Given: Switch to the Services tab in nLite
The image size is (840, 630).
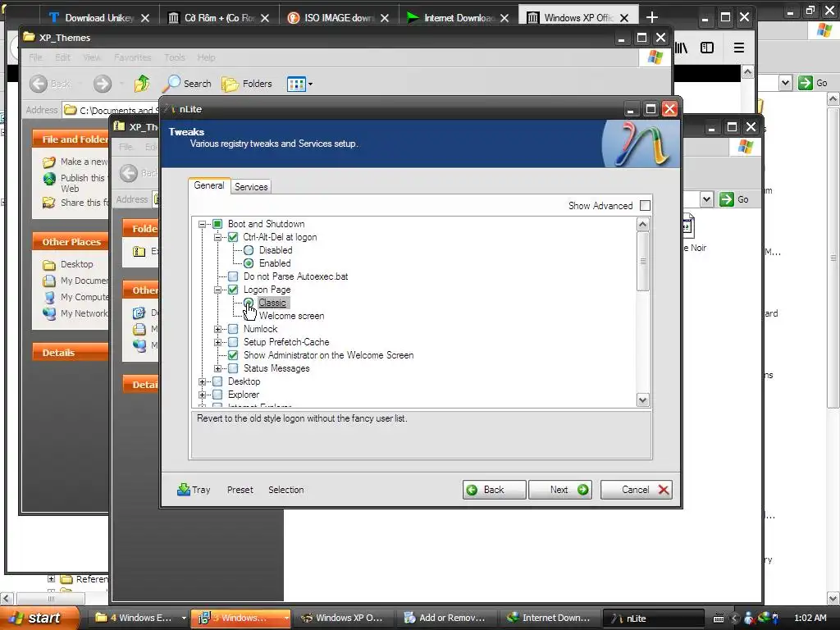Looking at the screenshot, I should click(x=251, y=187).
